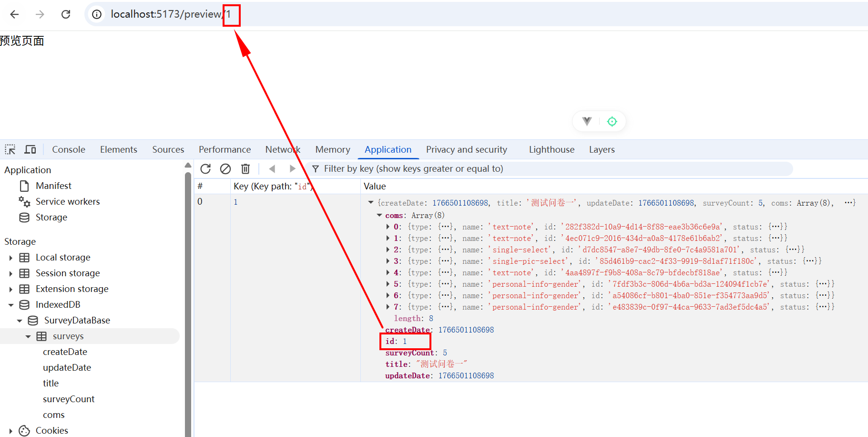The image size is (868, 437).
Task: Select Extension storage in the sidebar
Action: click(72, 289)
